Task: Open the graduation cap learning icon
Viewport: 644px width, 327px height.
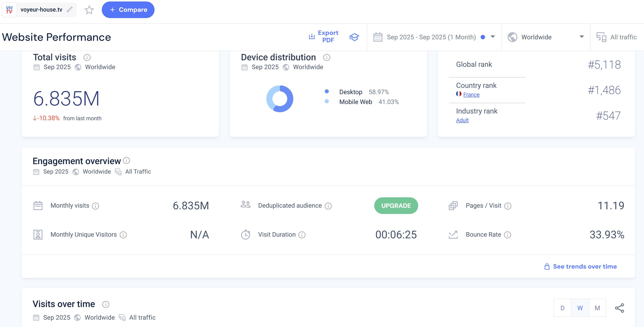Action: (354, 37)
